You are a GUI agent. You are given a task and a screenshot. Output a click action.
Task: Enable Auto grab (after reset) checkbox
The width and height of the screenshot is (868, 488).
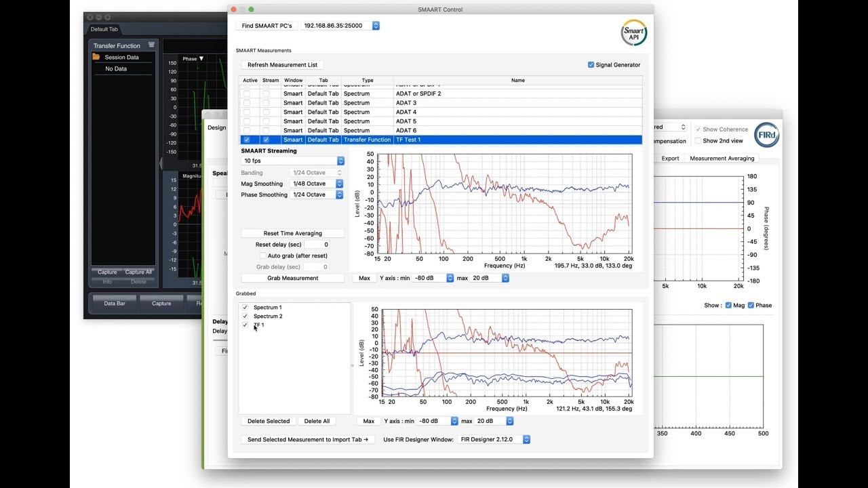click(x=263, y=256)
